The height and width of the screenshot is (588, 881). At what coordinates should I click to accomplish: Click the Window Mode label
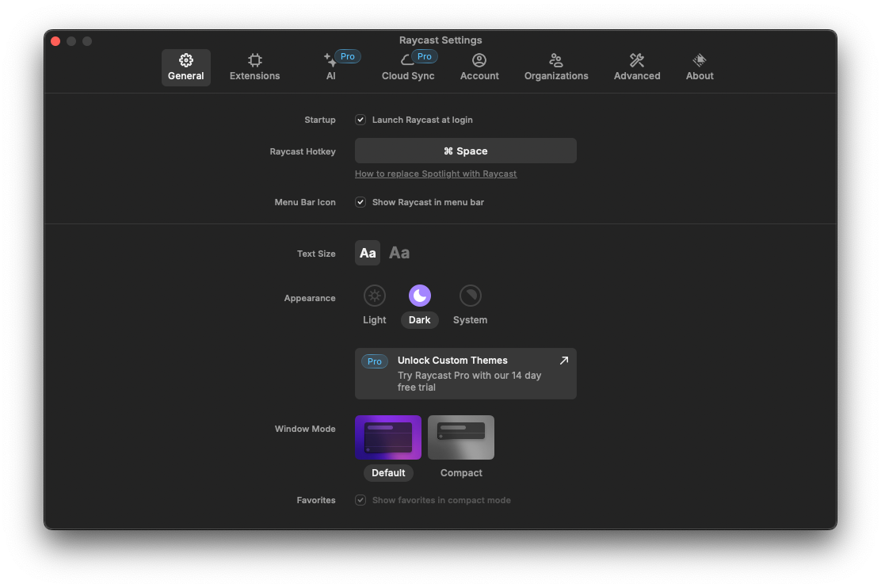tap(304, 429)
